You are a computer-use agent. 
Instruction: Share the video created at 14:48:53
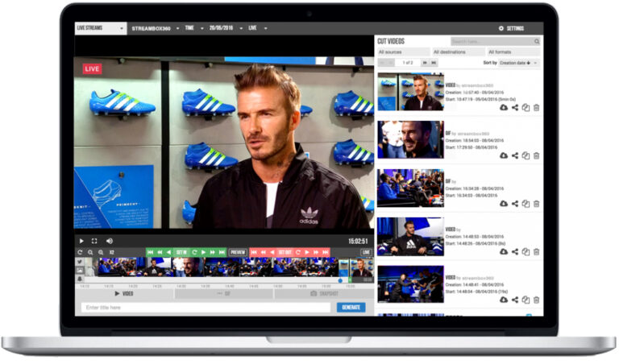pos(515,252)
